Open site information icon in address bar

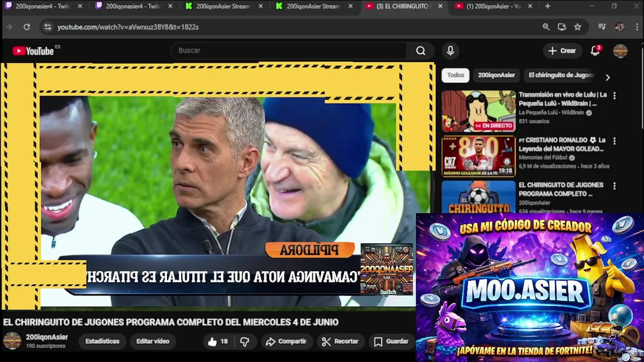(x=47, y=27)
